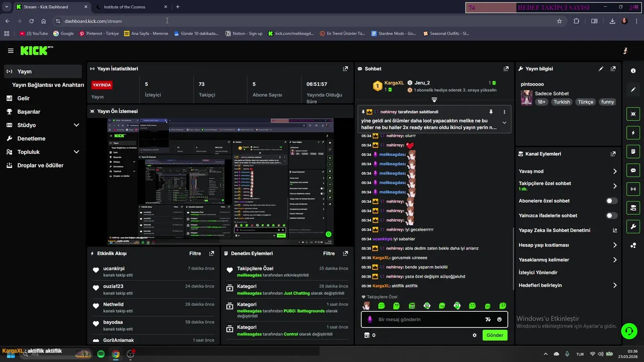The height and width of the screenshot is (362, 644).
Task: Click the wrench icon in right sidebar
Action: [633, 227]
